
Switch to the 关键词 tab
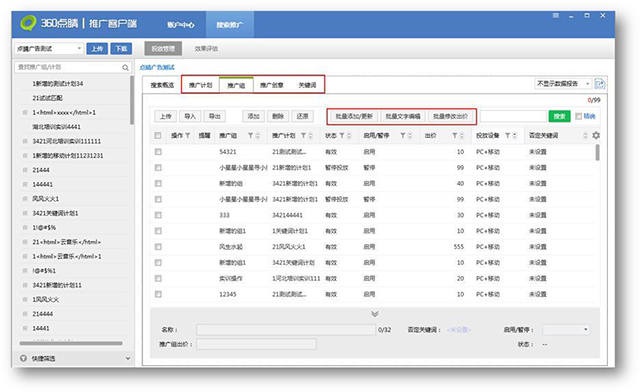point(307,85)
